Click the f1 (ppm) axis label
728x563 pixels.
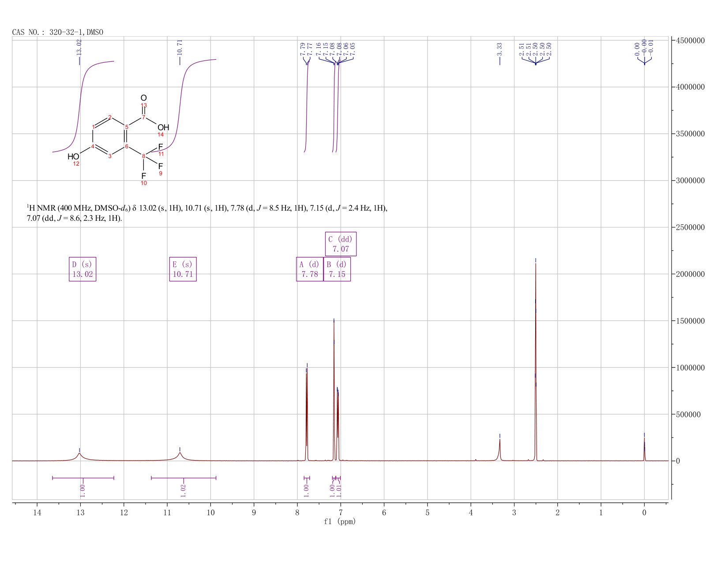click(x=340, y=521)
